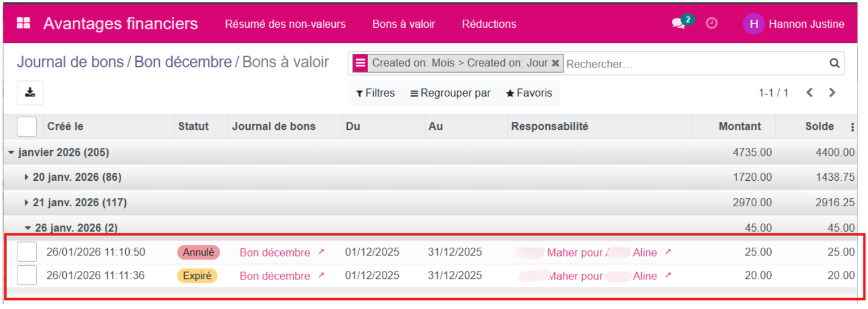The width and height of the screenshot is (868, 309).
Task: Tick the select-all header checkbox
Action: click(x=27, y=126)
